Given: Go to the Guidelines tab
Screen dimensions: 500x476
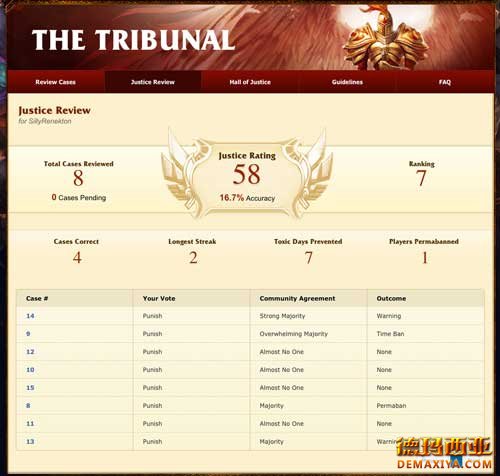Looking at the screenshot, I should pos(347,82).
